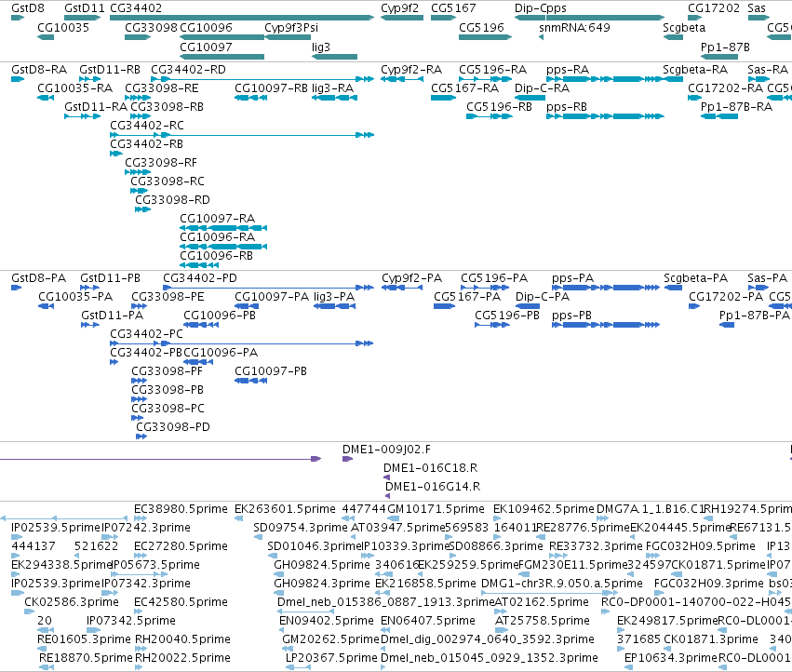Click the DME1-009J02.F clone label
Image resolution: width=792 pixels, height=672 pixels.
(386, 450)
